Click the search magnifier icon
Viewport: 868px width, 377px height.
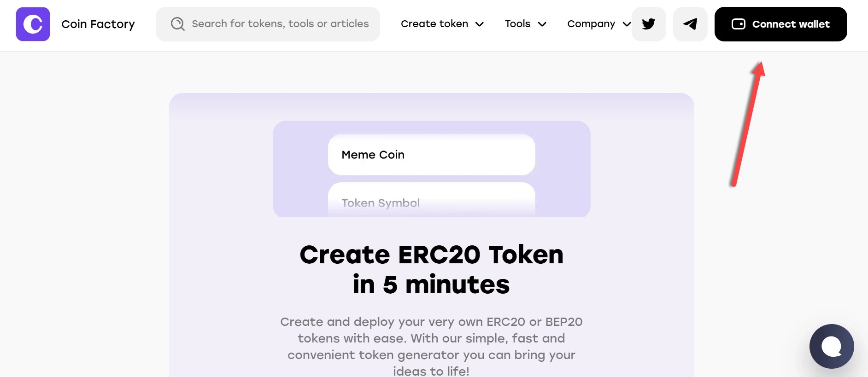coord(177,24)
